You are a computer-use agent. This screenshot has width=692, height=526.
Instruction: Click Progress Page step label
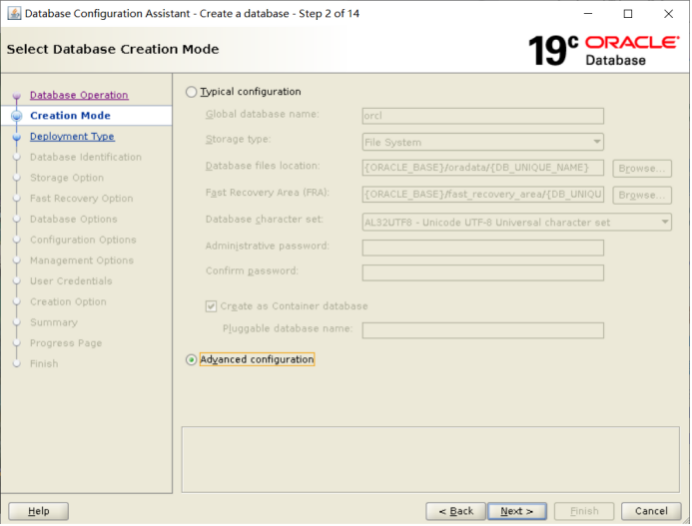pyautogui.click(x=66, y=343)
